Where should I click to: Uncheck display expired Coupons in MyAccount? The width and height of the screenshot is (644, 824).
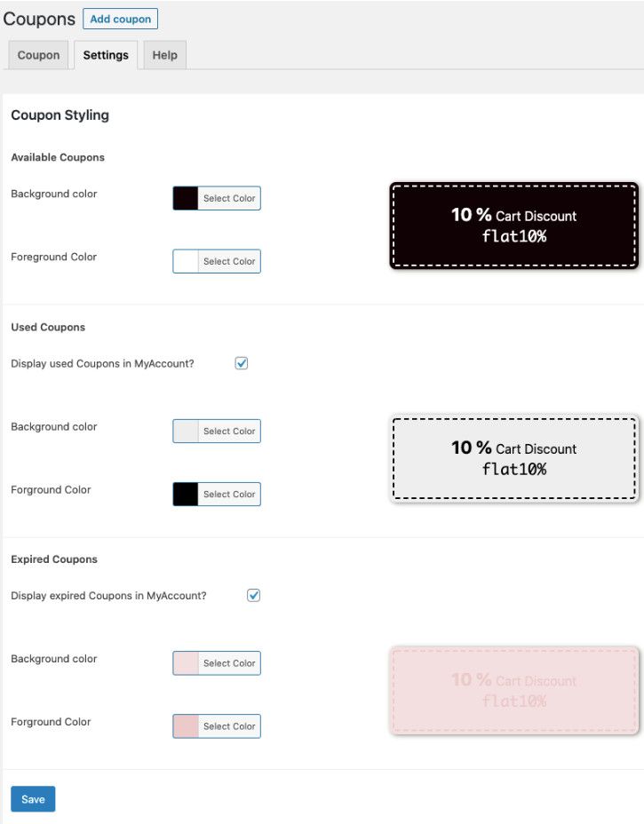(x=253, y=595)
